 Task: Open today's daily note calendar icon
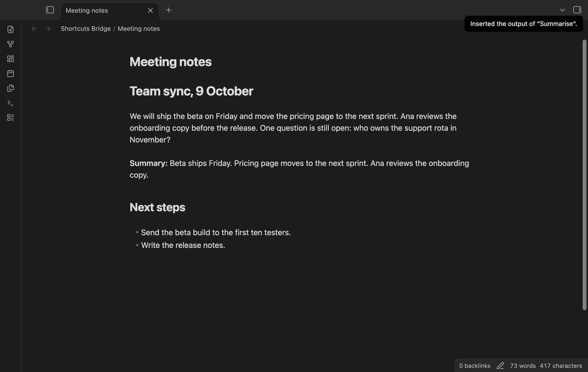tap(10, 73)
